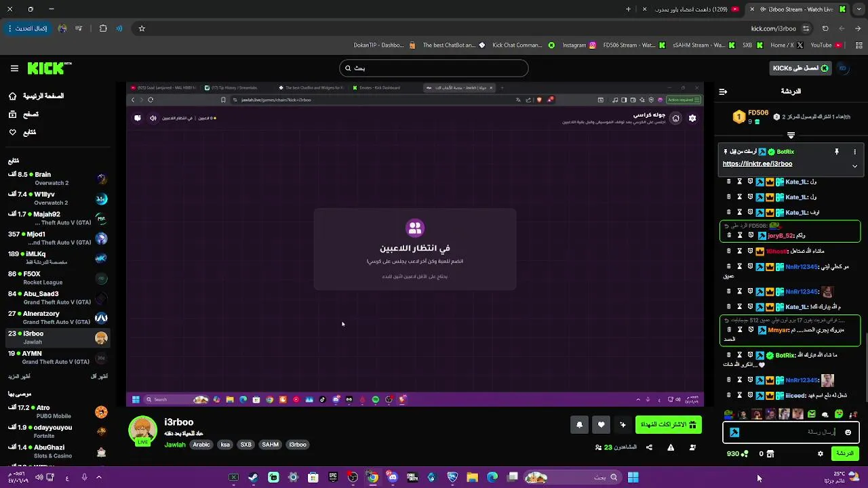The height and width of the screenshot is (488, 868).
Task: Share the i3rboo stream
Action: [649, 447]
